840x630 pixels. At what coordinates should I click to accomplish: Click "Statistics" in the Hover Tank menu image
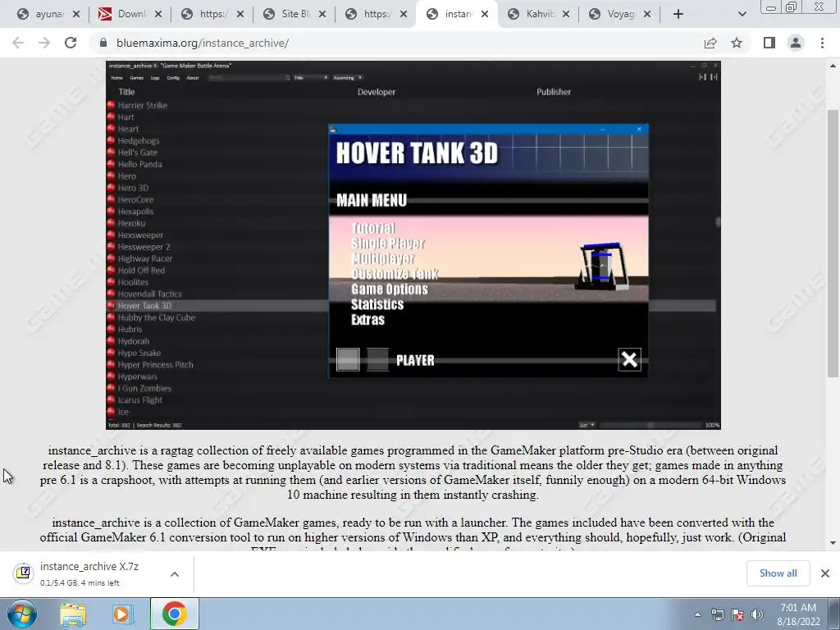[377, 305]
